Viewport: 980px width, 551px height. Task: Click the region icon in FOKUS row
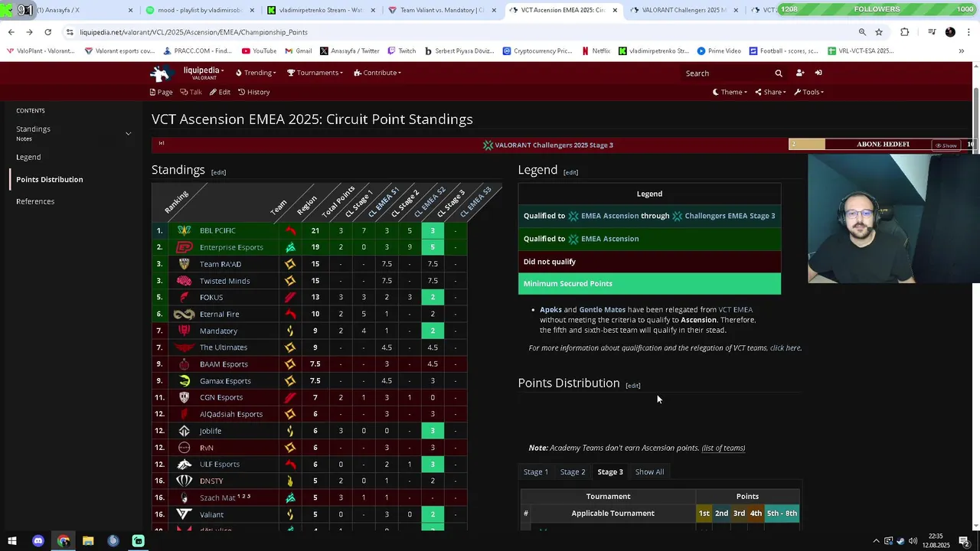pos(290,297)
